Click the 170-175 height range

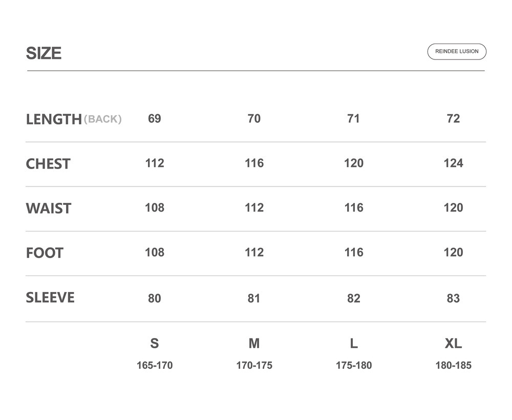pyautogui.click(x=254, y=366)
